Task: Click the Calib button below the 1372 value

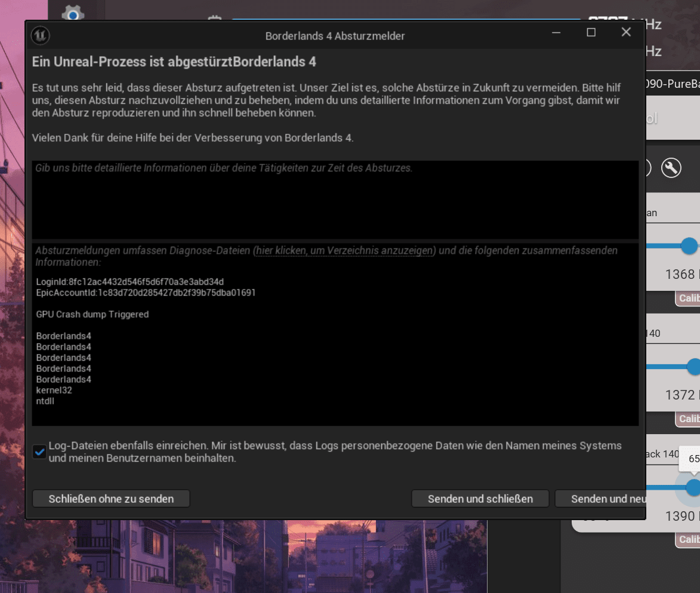Action: 688,419
